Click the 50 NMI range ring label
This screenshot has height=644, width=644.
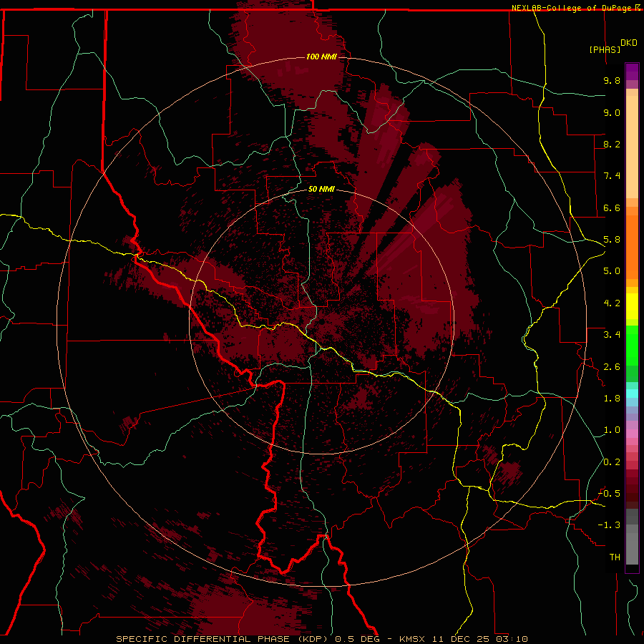tap(321, 189)
